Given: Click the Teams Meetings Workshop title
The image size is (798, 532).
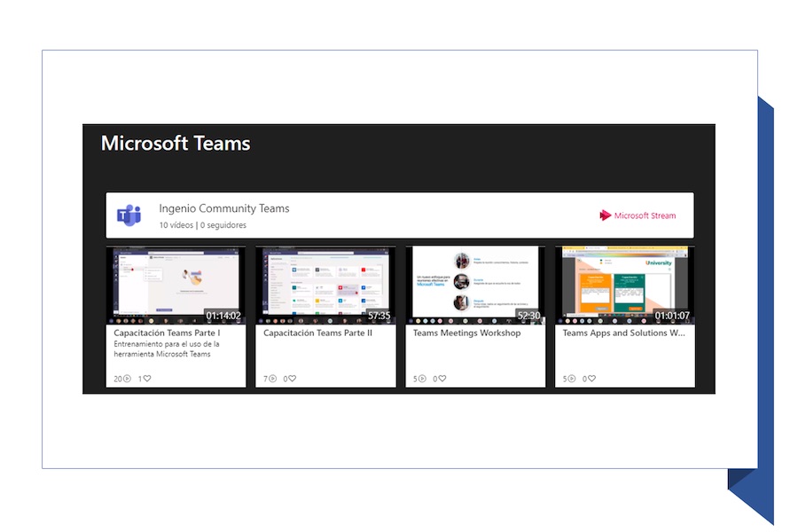Looking at the screenshot, I should [x=466, y=332].
